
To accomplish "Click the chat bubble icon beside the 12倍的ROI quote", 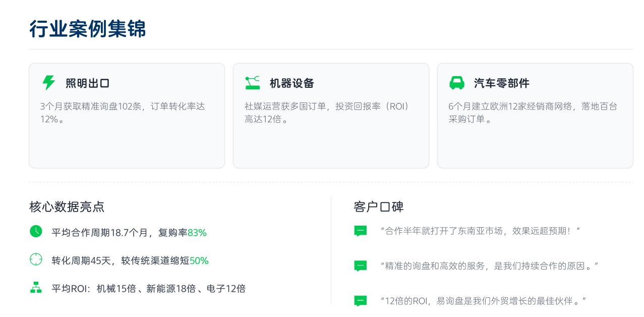I will click(360, 301).
